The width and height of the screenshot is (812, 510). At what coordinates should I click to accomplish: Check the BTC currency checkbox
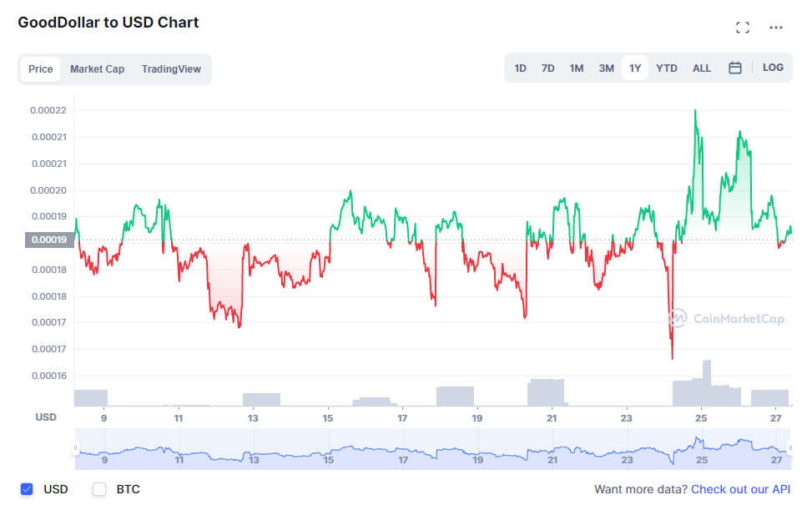click(99, 489)
